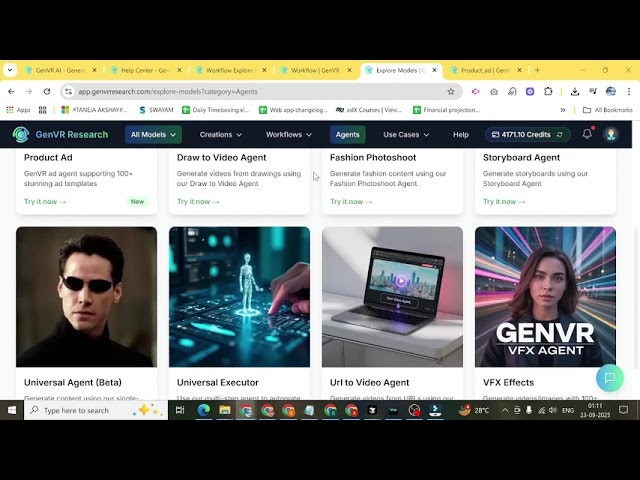
Task: Refresh credits with the refresh icon
Action: coord(560,134)
